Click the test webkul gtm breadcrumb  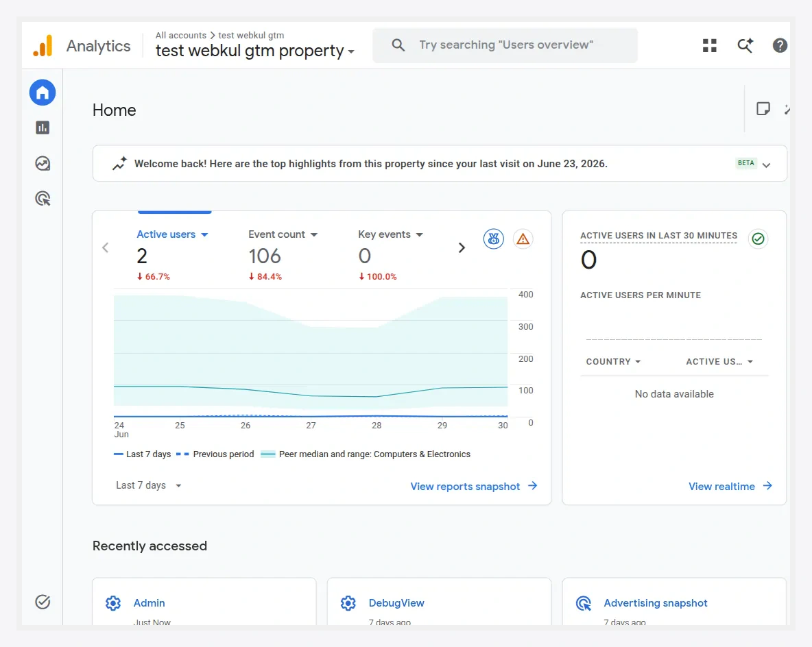[x=251, y=35]
